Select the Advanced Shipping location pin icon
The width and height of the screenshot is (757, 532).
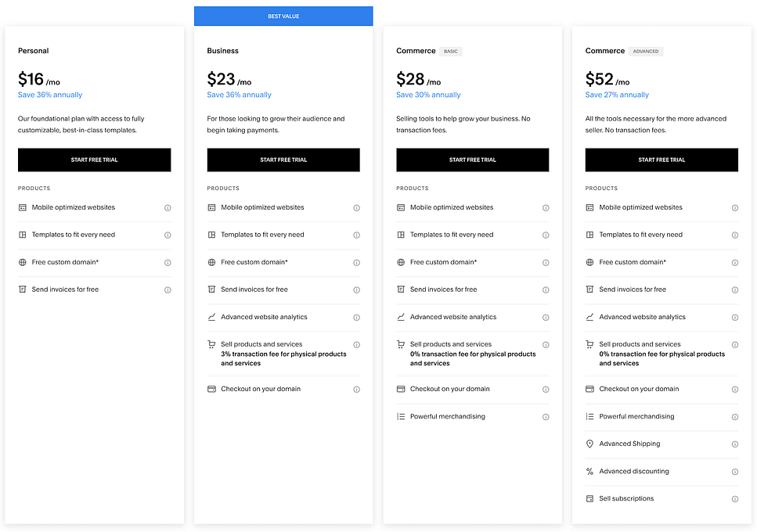pos(589,444)
